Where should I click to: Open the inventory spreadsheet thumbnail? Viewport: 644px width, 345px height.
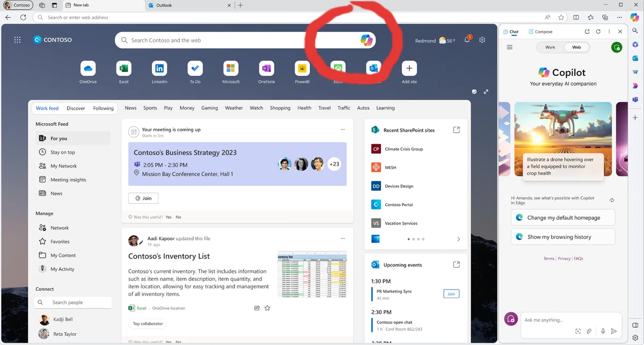pos(312,276)
